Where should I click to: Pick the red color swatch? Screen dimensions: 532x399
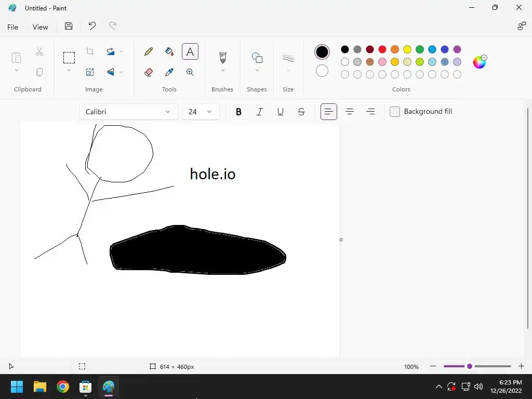[382, 49]
